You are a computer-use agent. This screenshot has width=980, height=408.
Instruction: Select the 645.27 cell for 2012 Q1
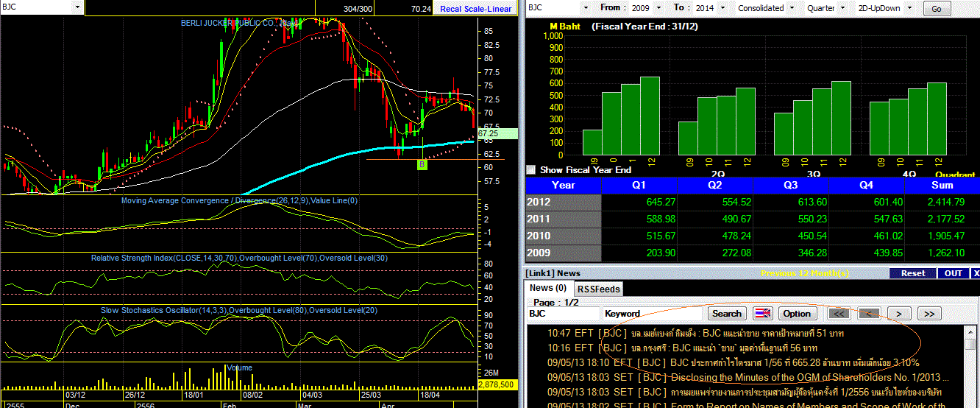coord(640,202)
